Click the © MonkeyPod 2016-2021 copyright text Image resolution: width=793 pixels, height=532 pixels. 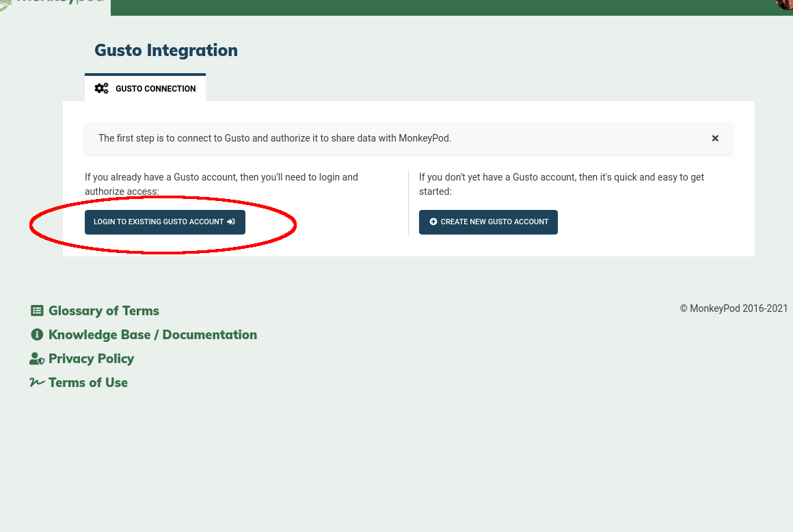[x=734, y=308]
